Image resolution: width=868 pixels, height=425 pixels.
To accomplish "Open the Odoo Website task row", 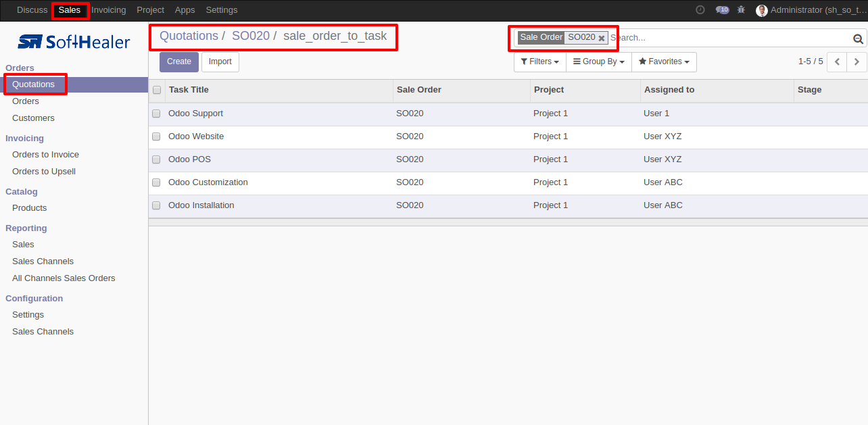I will [x=508, y=136].
